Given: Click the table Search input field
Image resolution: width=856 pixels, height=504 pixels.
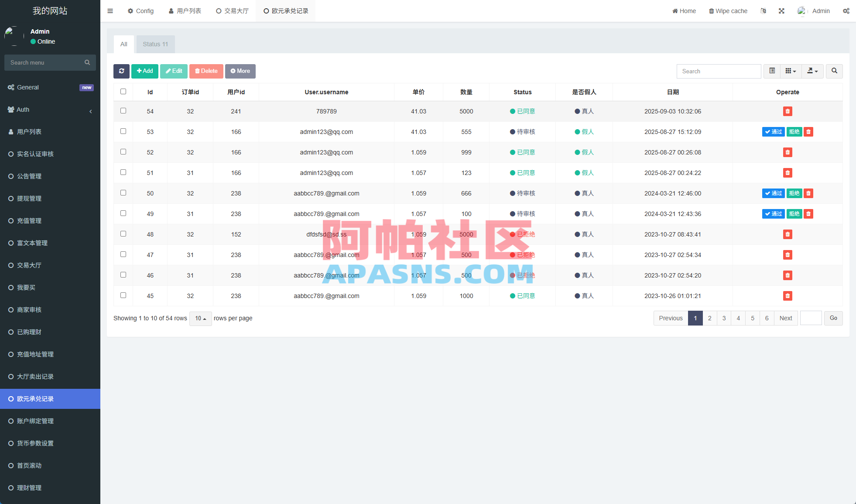Looking at the screenshot, I should 719,71.
